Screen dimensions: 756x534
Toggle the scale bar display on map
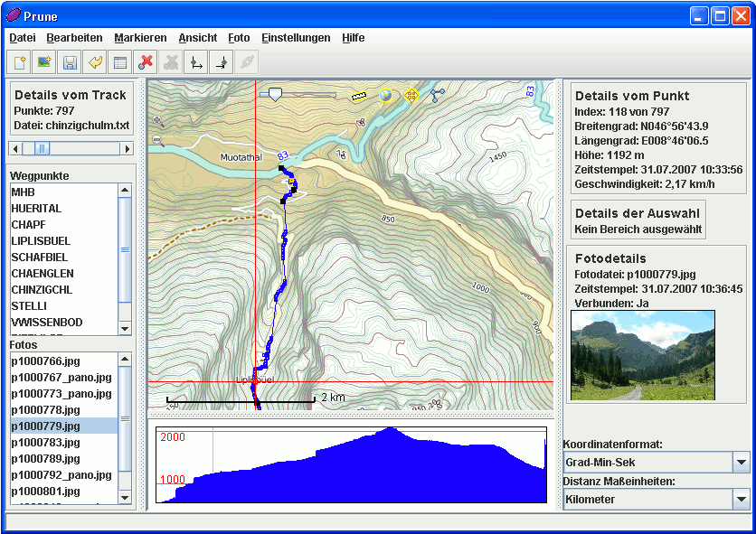pos(359,95)
